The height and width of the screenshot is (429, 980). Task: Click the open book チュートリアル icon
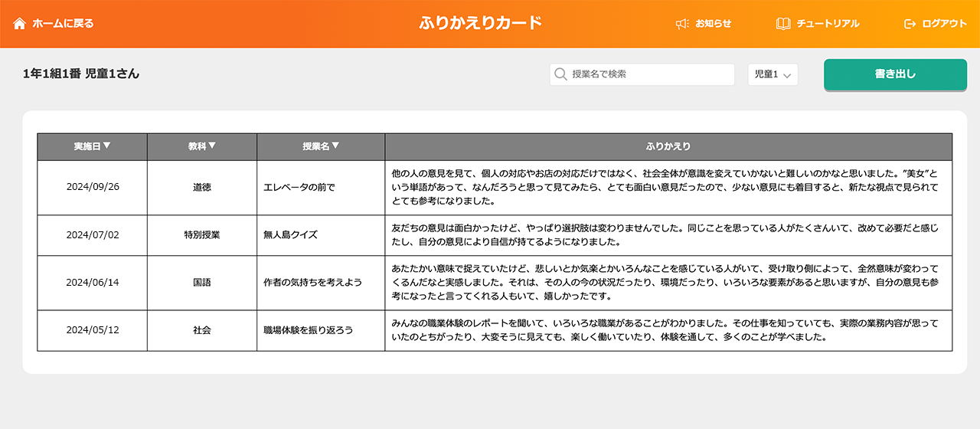click(x=783, y=24)
